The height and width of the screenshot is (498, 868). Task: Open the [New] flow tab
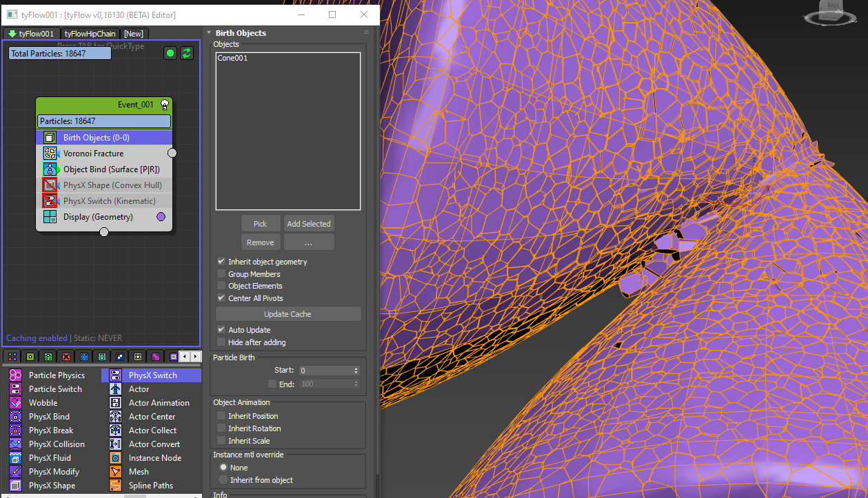click(134, 34)
